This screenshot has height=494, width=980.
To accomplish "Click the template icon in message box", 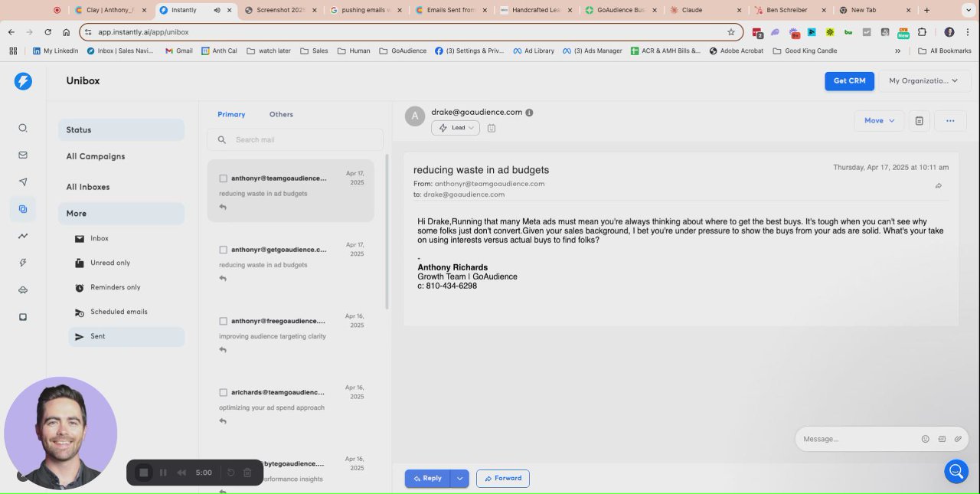I will pos(942,439).
